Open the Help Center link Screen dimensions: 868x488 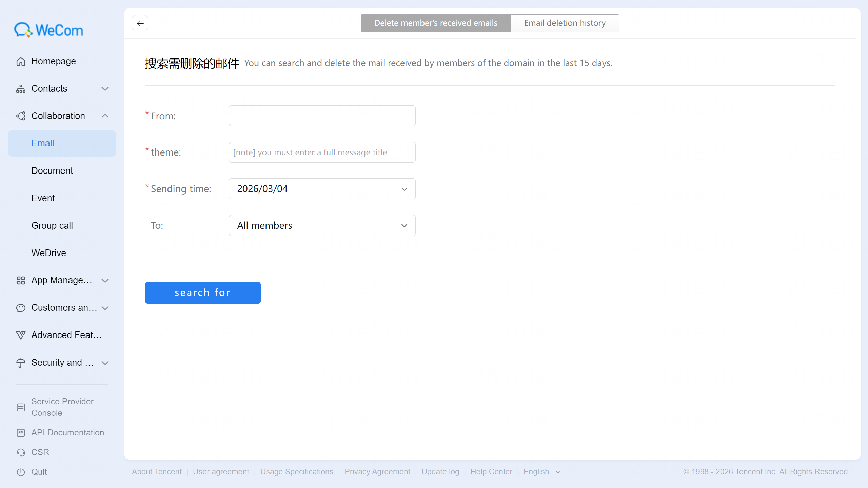[x=491, y=472]
